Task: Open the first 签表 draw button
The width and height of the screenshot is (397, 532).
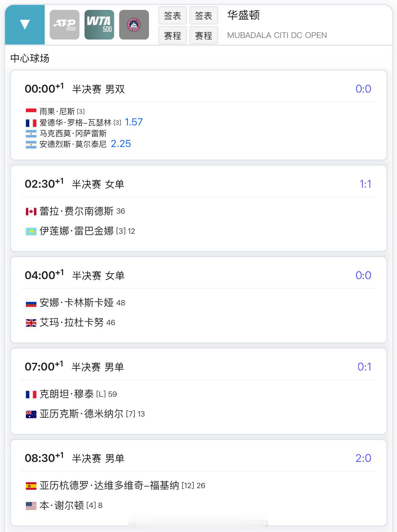Action: tap(172, 15)
